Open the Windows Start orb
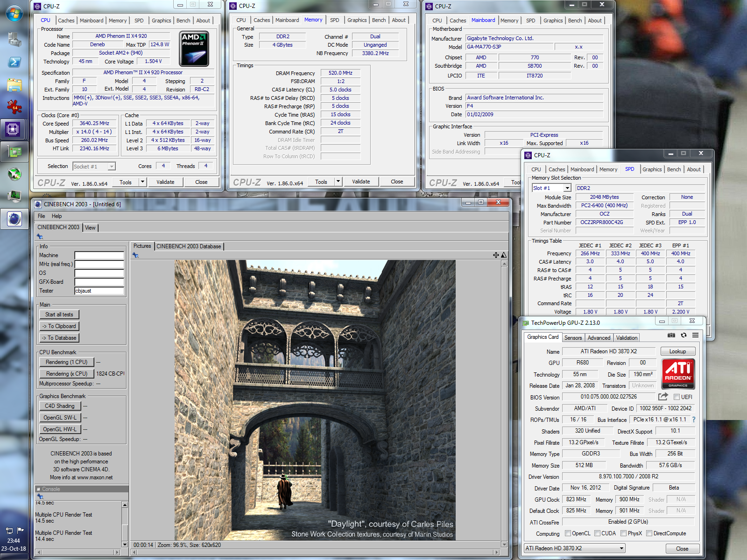The height and width of the screenshot is (560, 747). coord(14,13)
